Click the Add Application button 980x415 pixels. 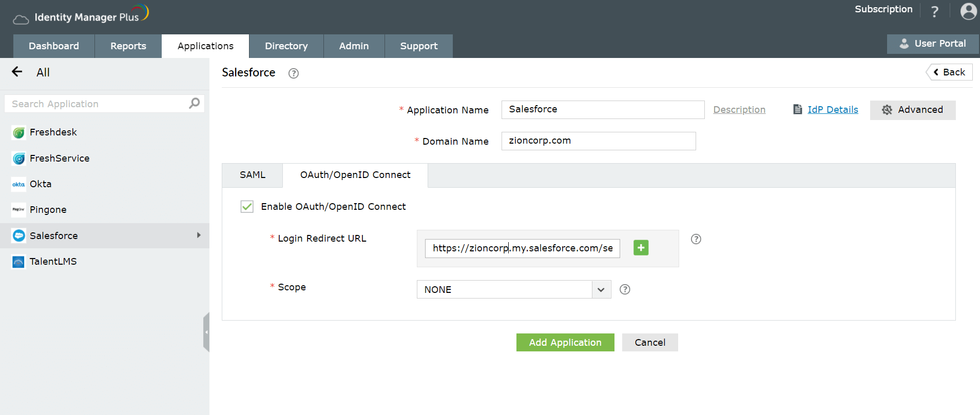565,342
